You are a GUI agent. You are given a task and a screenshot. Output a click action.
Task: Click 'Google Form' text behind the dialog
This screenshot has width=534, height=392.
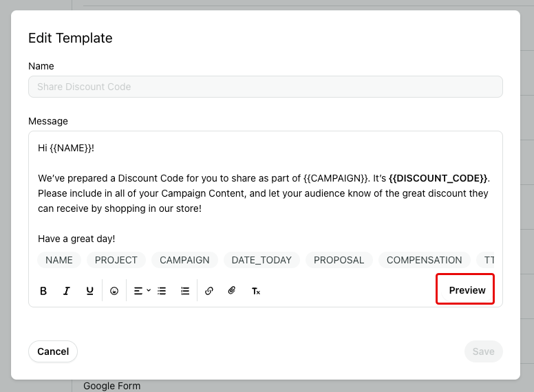111,386
